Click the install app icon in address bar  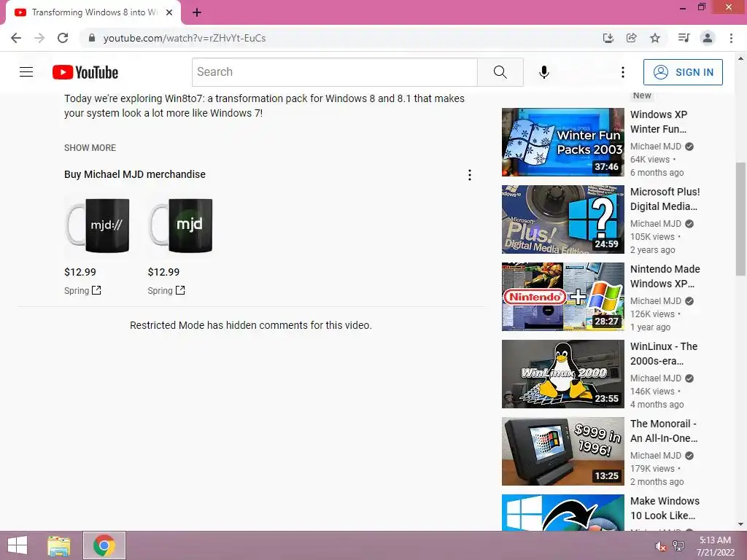[x=608, y=38]
